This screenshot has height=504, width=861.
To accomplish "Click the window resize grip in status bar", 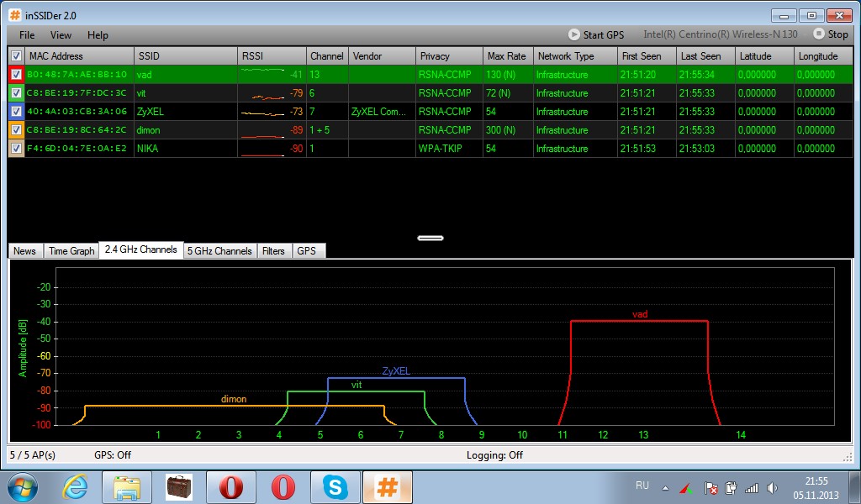I will 848,456.
